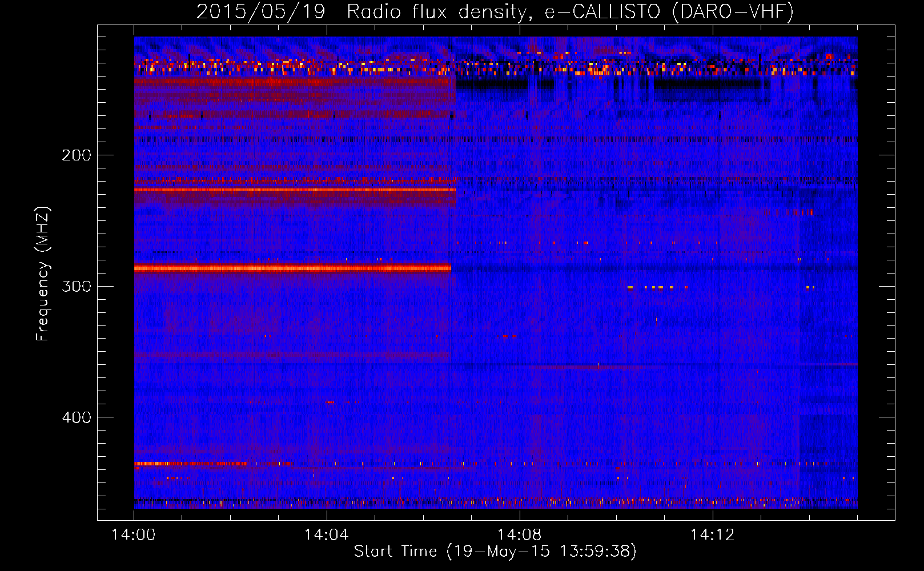
Task: Click the 400 frequency tick label
Action: 77,417
